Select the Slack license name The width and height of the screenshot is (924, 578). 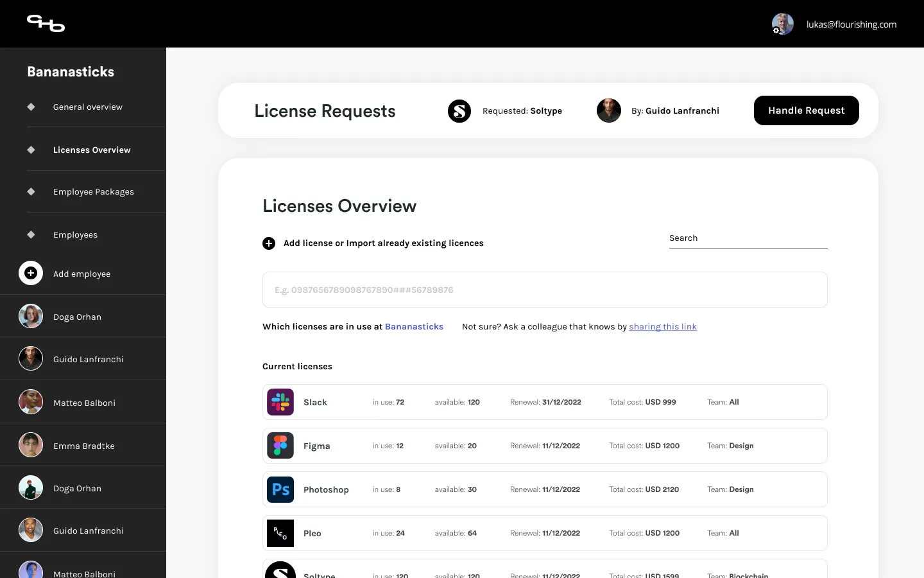point(315,403)
